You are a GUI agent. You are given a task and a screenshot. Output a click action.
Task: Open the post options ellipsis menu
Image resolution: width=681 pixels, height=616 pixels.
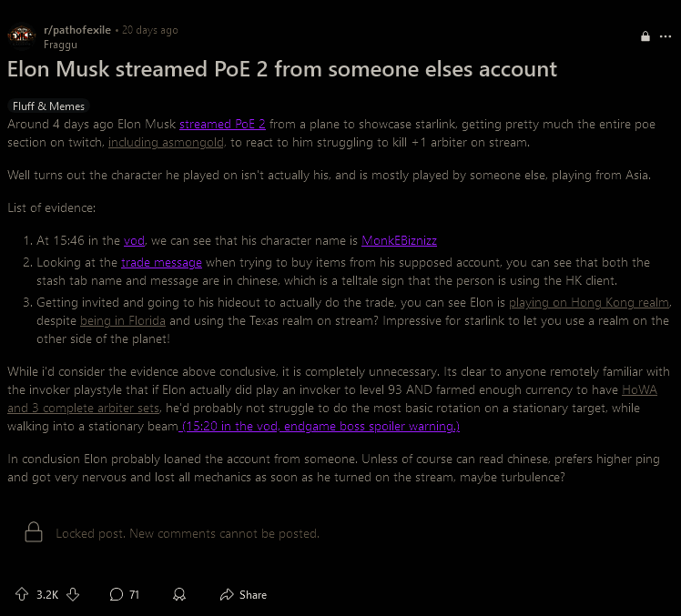[x=666, y=36]
